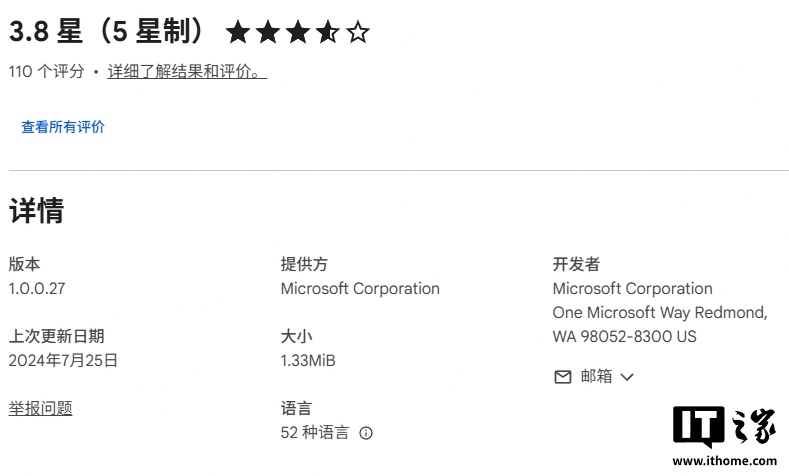Click the third filled rating star

pos(298,32)
